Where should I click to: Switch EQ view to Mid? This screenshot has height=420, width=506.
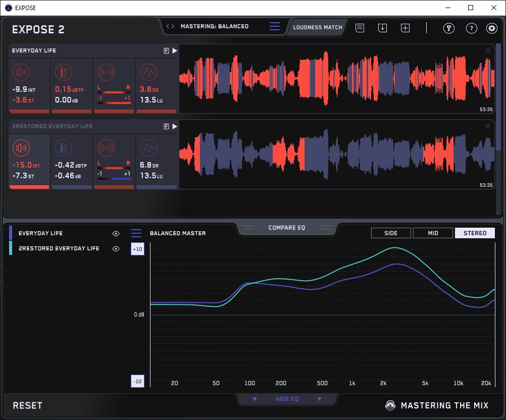(433, 233)
